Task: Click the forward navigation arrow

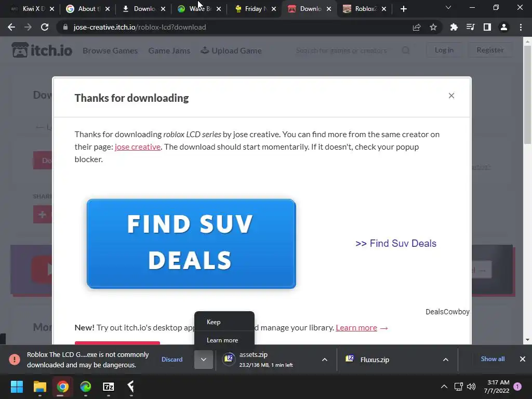Action: click(28, 27)
